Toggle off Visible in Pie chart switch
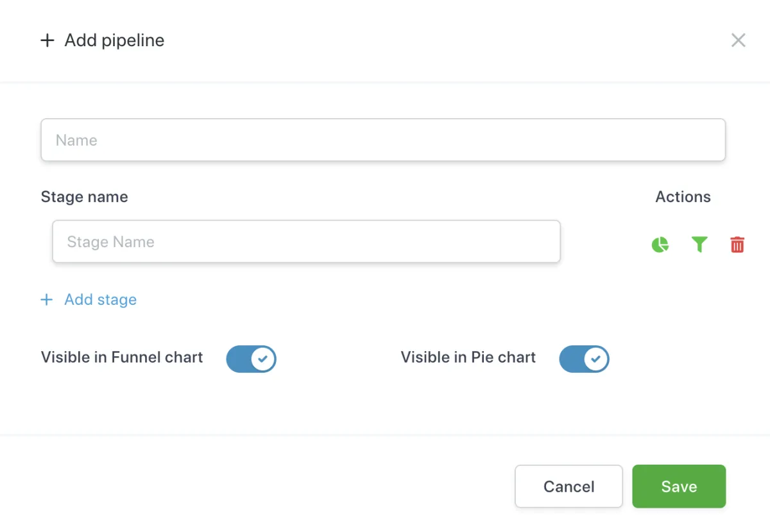The image size is (770, 532). [584, 359]
